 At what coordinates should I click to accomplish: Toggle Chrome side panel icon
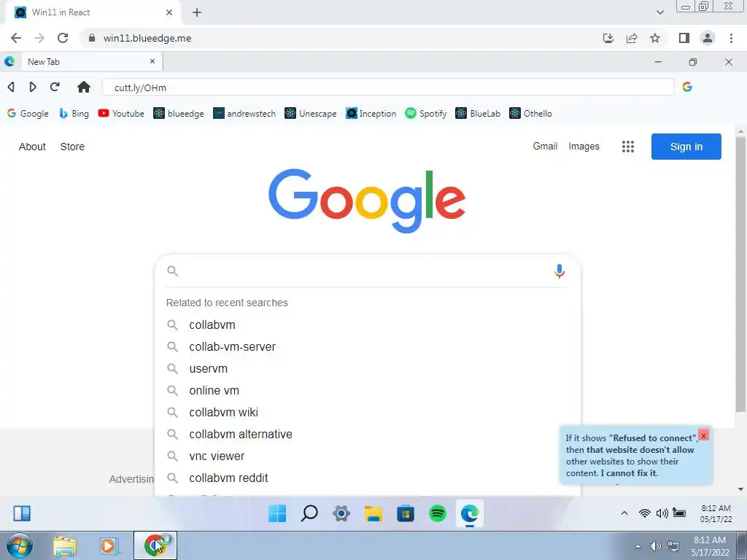pos(684,38)
